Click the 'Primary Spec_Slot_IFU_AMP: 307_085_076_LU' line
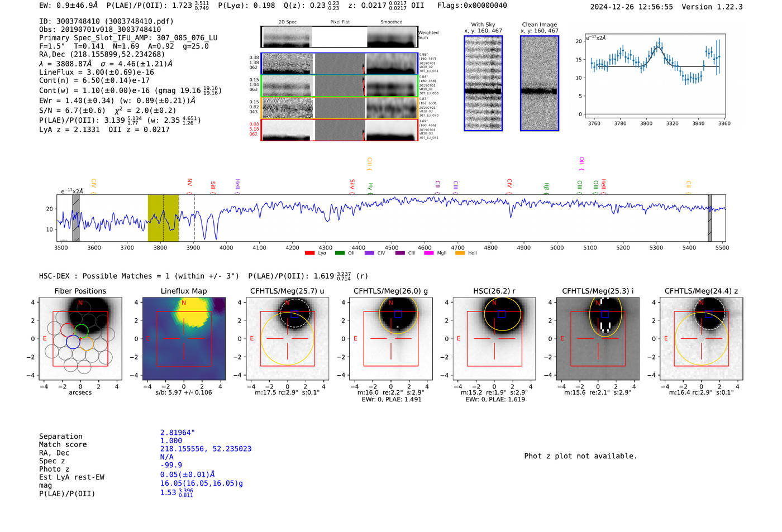 [x=128, y=38]
